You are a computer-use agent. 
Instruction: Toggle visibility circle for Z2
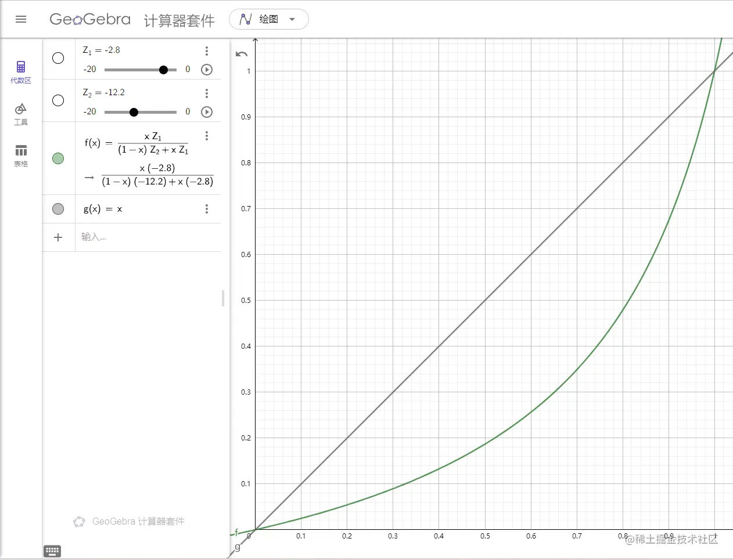click(58, 100)
